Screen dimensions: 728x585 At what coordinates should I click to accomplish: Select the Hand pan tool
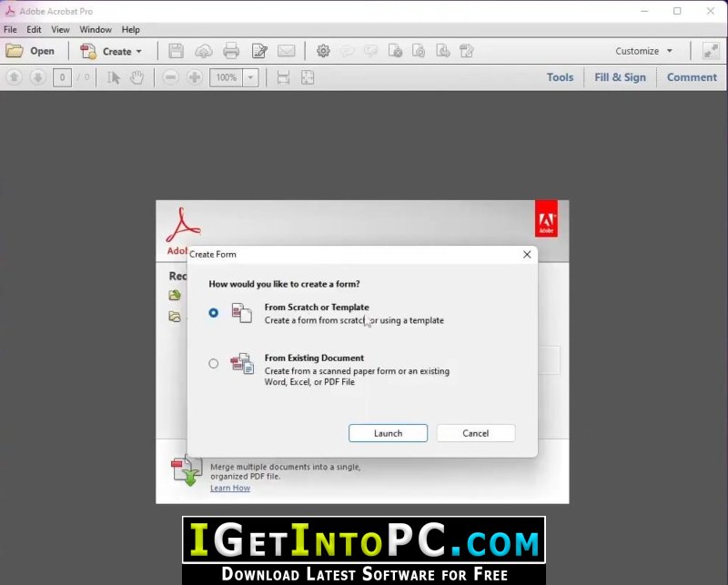pyautogui.click(x=137, y=77)
